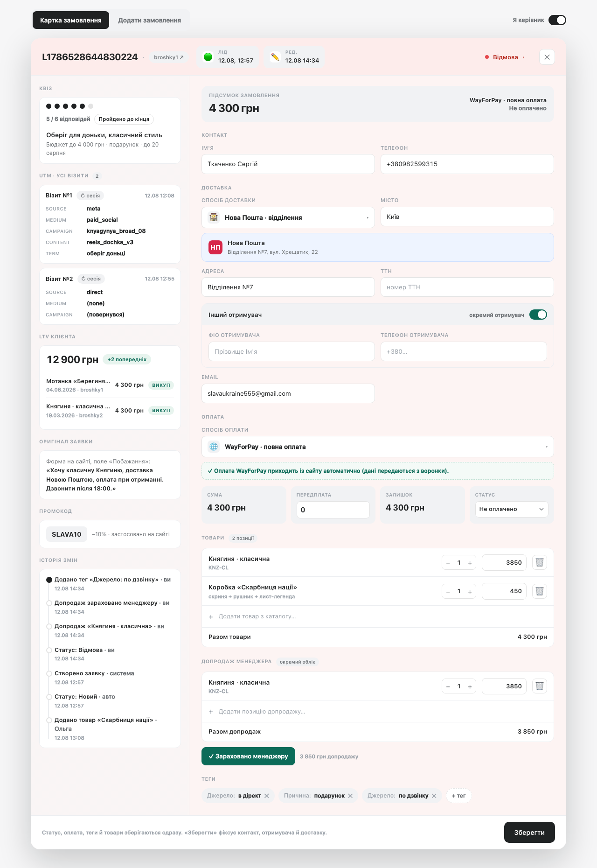Open the Спосіб оплати dropdown
597x868 pixels.
[378, 447]
